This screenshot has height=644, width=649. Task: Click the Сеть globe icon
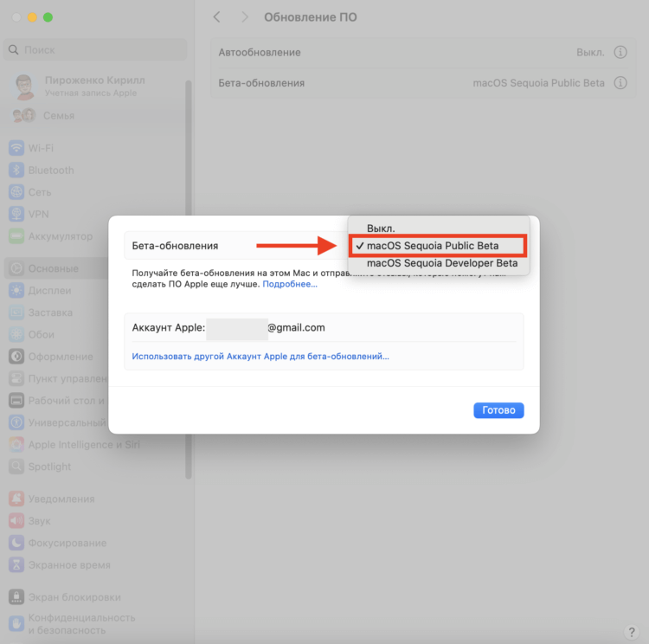coord(16,192)
